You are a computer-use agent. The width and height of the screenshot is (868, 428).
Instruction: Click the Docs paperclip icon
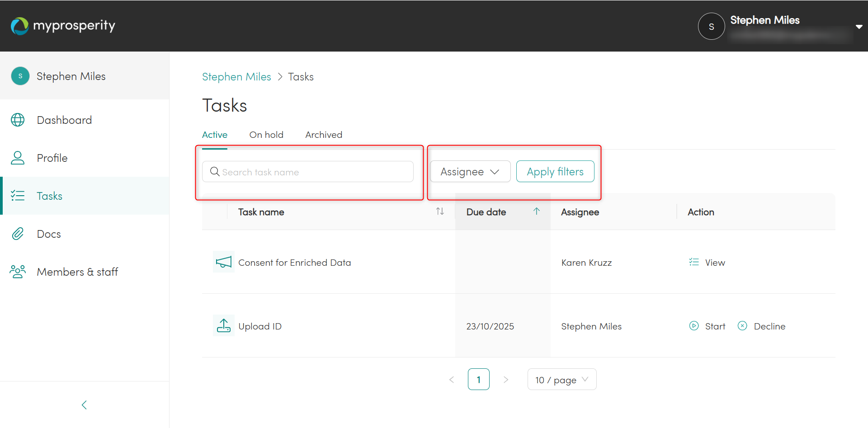tap(18, 234)
